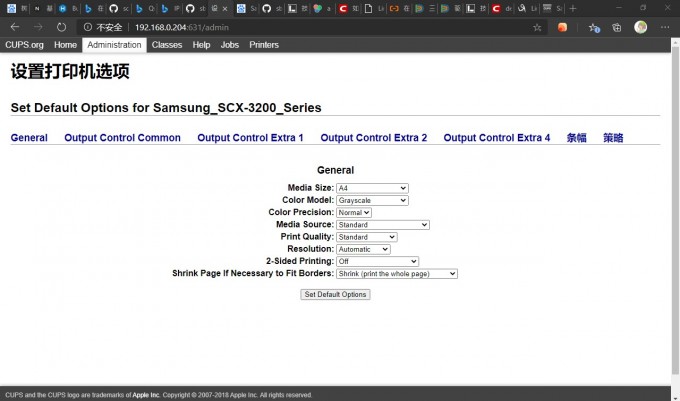Open the Collections icon in the toolbar
This screenshot has width=680, height=401.
click(x=616, y=27)
